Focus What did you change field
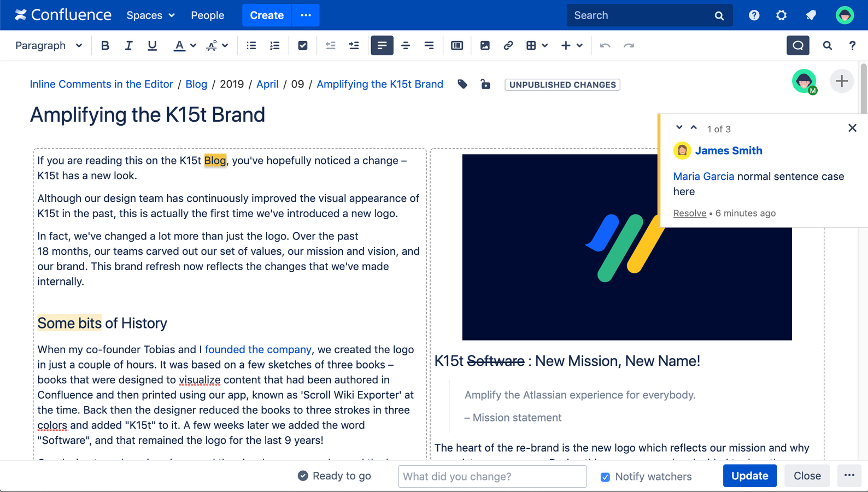Image resolution: width=868 pixels, height=492 pixels. (492, 476)
